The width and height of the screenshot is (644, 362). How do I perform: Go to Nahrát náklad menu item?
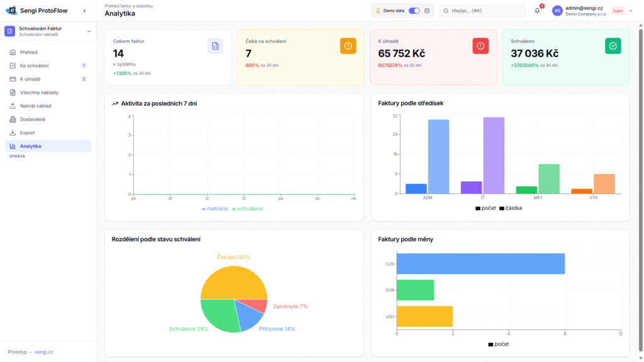coord(35,106)
